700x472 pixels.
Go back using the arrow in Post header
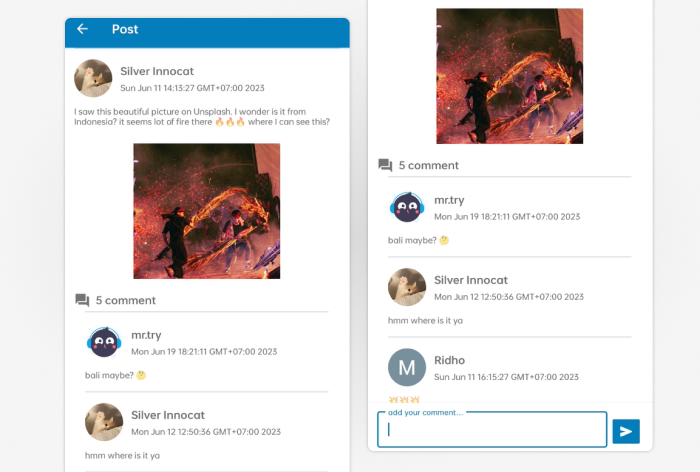tap(82, 29)
